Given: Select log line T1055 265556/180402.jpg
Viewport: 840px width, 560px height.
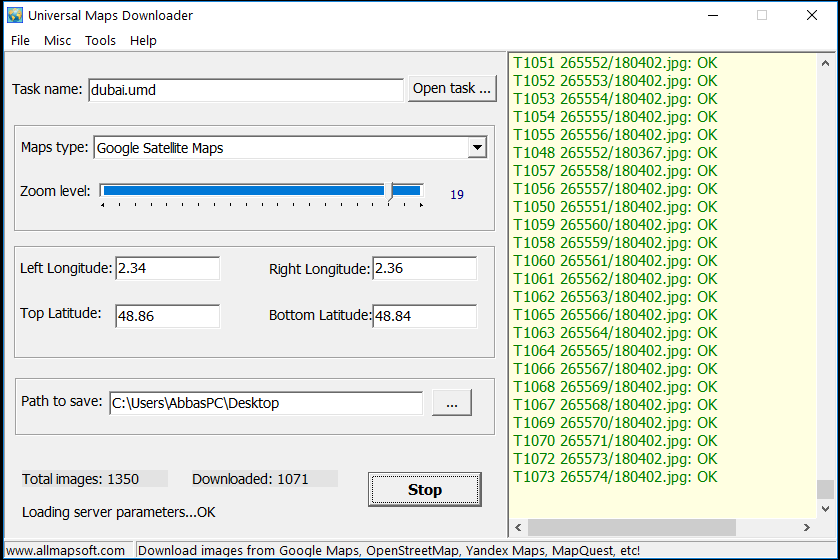Looking at the screenshot, I should point(615,135).
